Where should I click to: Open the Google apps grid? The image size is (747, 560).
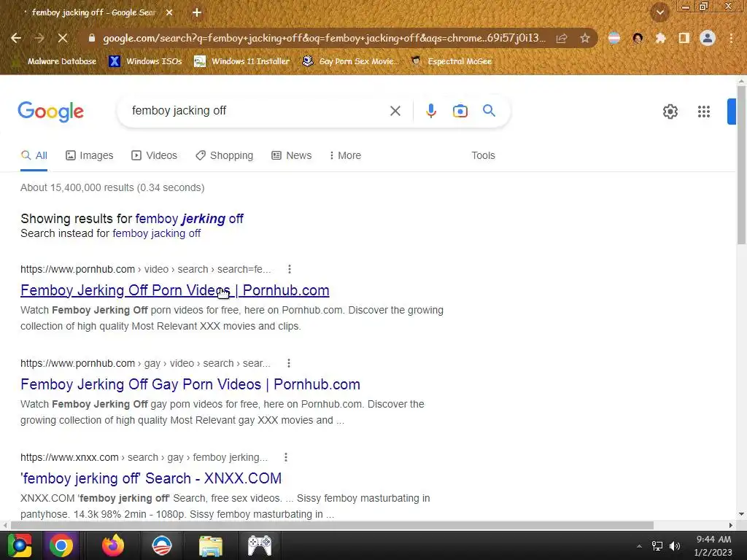pos(704,112)
